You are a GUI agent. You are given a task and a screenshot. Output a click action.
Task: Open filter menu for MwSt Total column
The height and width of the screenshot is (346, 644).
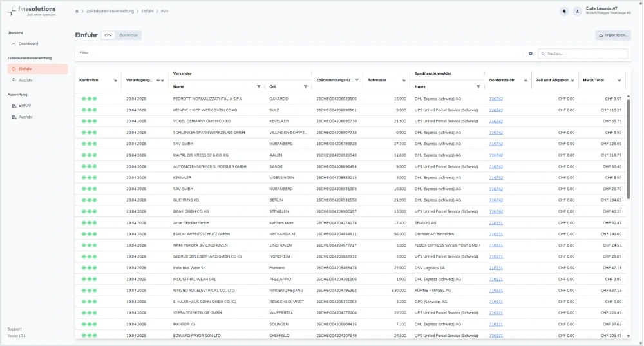[620, 80]
